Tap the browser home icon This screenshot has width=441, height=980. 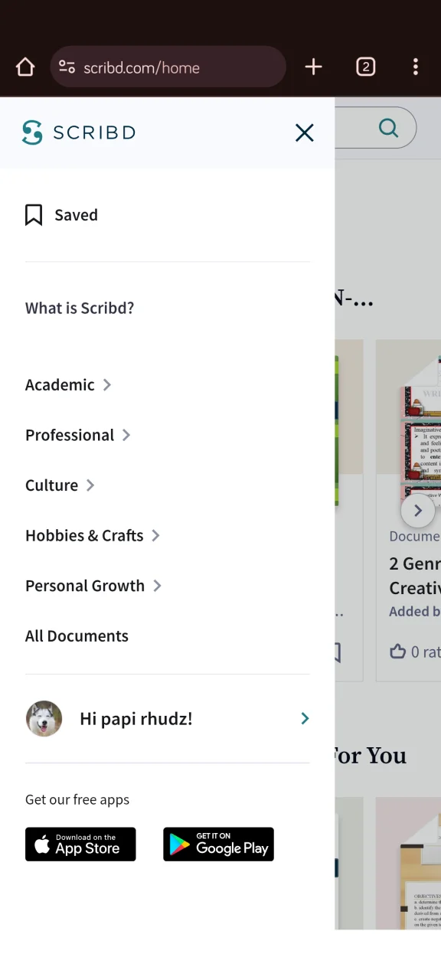tap(25, 67)
